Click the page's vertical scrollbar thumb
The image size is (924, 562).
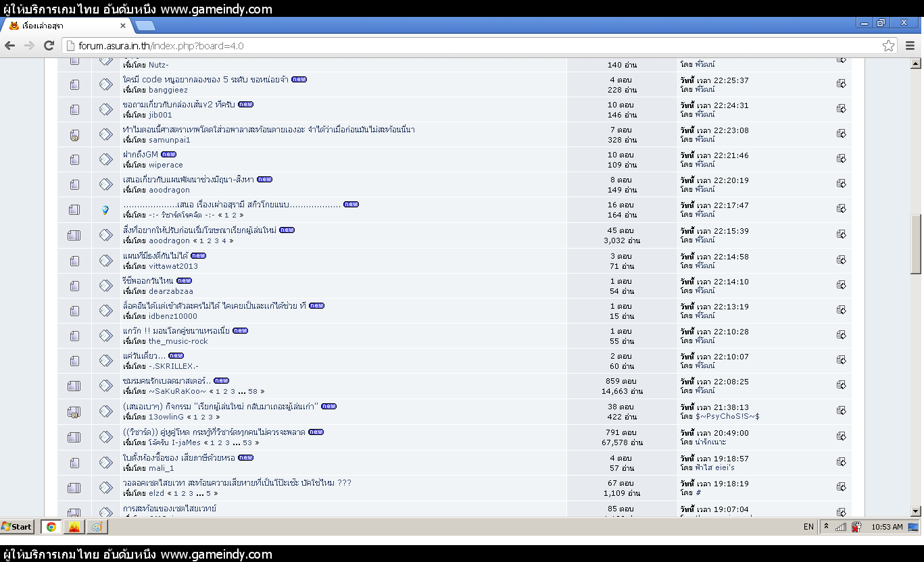(x=916, y=243)
